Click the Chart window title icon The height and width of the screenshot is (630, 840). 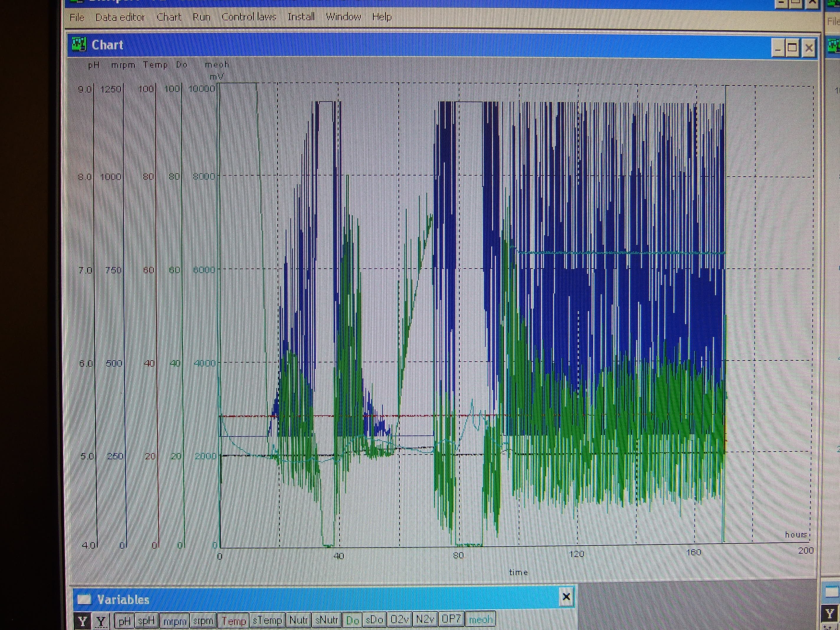[x=79, y=45]
